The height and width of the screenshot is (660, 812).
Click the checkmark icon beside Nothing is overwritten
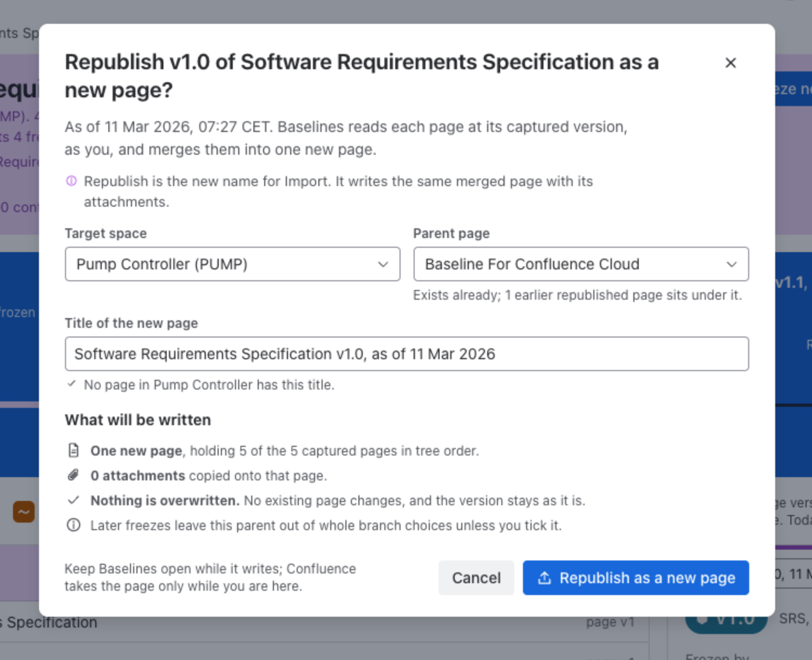74,500
